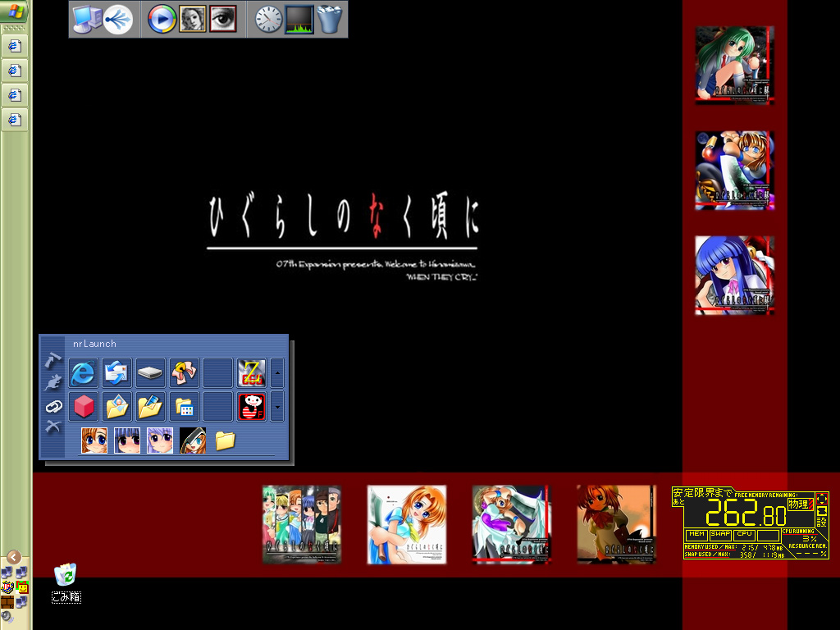Click the four-arrow move icon on widget
Screen dimensions: 840x630
click(x=822, y=500)
